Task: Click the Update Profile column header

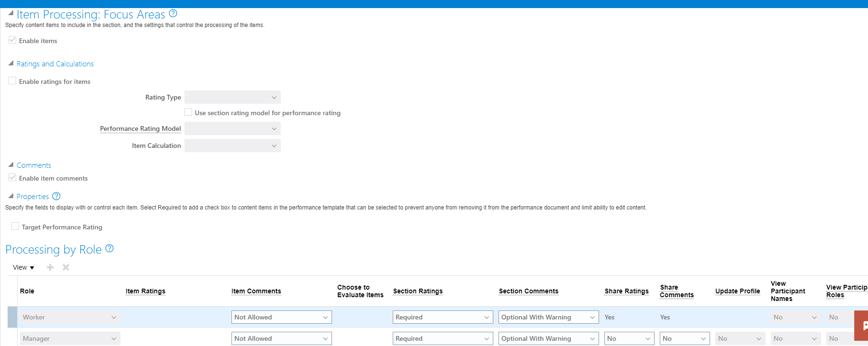Action: (738, 291)
